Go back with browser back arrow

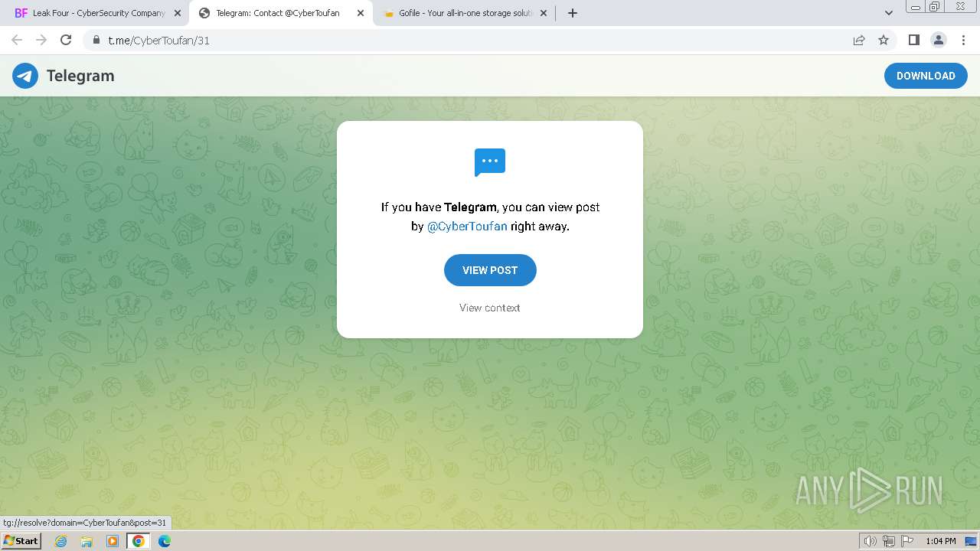tap(17, 40)
